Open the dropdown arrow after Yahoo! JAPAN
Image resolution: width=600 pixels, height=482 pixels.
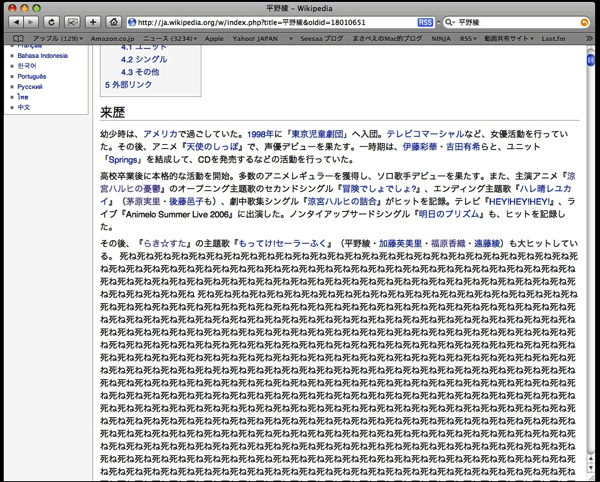point(291,39)
